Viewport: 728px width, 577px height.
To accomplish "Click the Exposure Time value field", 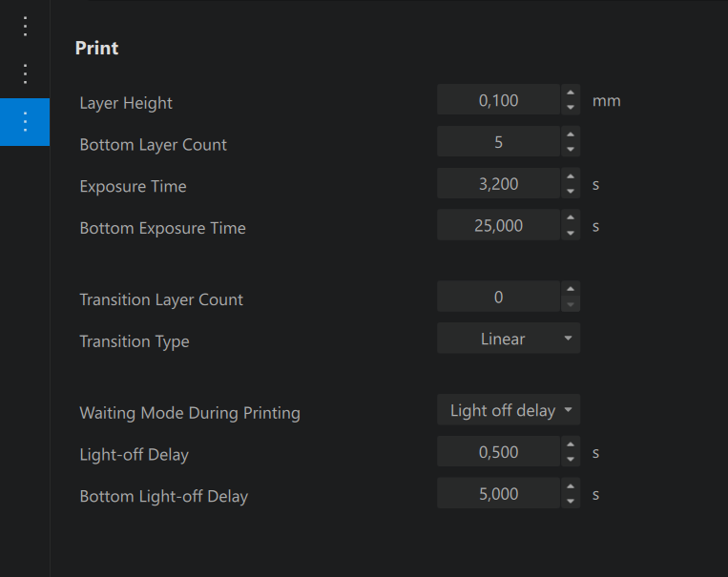I will coord(499,183).
